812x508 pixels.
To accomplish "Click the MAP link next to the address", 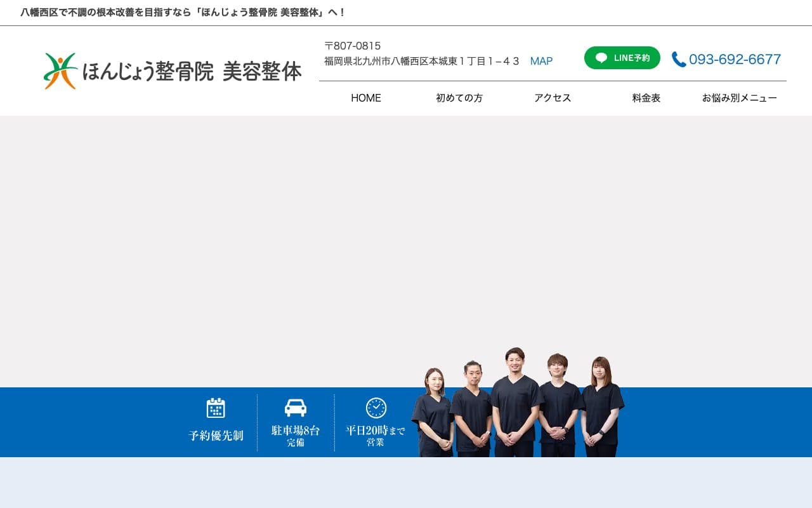I will point(541,61).
